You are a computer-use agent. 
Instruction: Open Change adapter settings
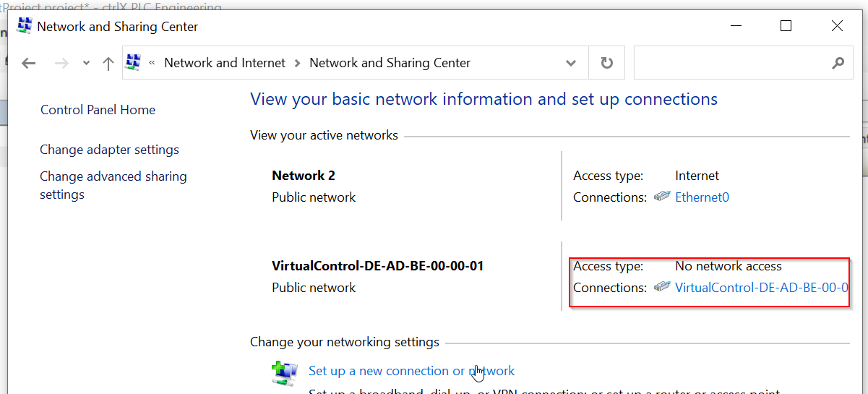pyautogui.click(x=109, y=150)
